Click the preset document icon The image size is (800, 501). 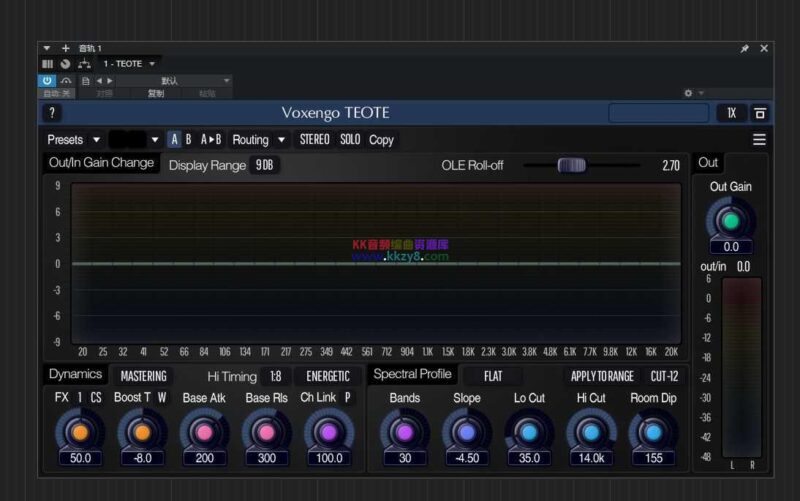[86, 81]
